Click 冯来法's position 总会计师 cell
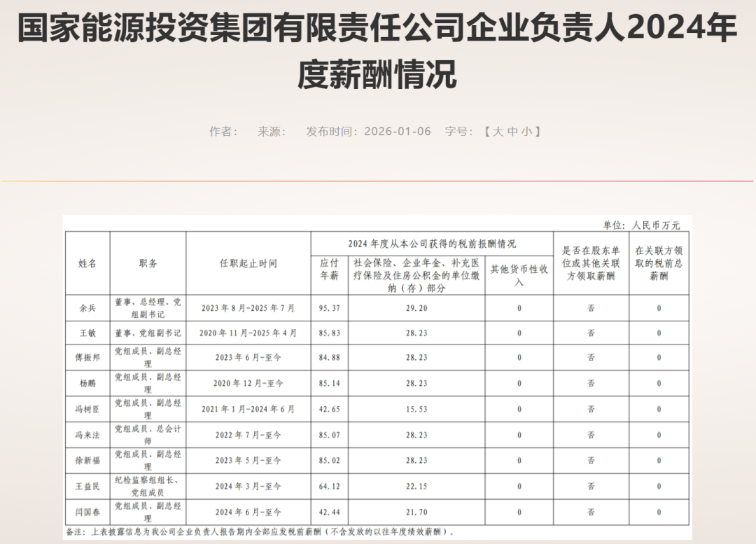Image resolution: width=756 pixels, height=544 pixels. 148,435
